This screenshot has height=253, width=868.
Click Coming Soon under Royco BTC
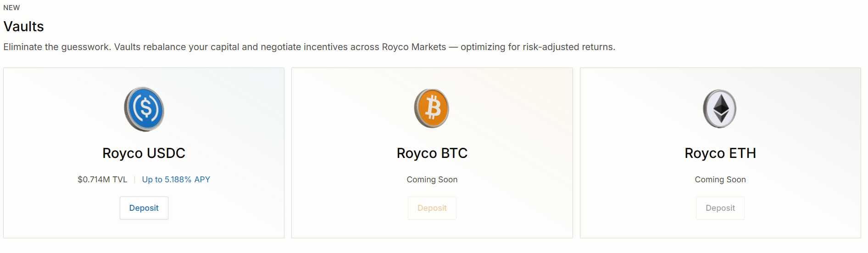tap(432, 180)
